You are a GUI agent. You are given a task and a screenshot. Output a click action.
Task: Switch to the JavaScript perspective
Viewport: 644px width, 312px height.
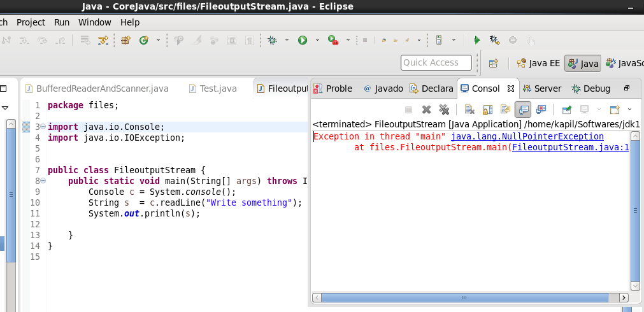pyautogui.click(x=625, y=63)
